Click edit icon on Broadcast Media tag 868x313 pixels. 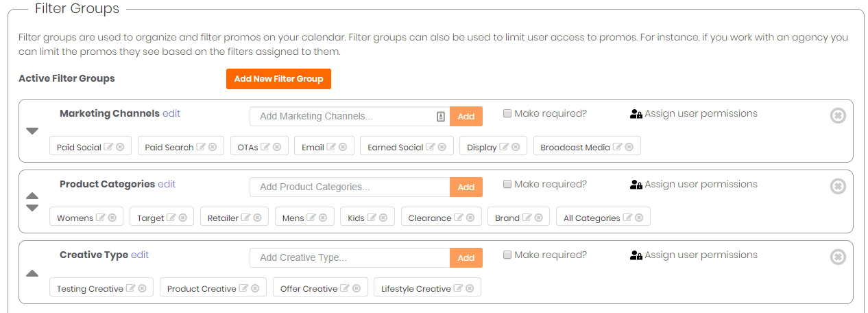point(617,147)
